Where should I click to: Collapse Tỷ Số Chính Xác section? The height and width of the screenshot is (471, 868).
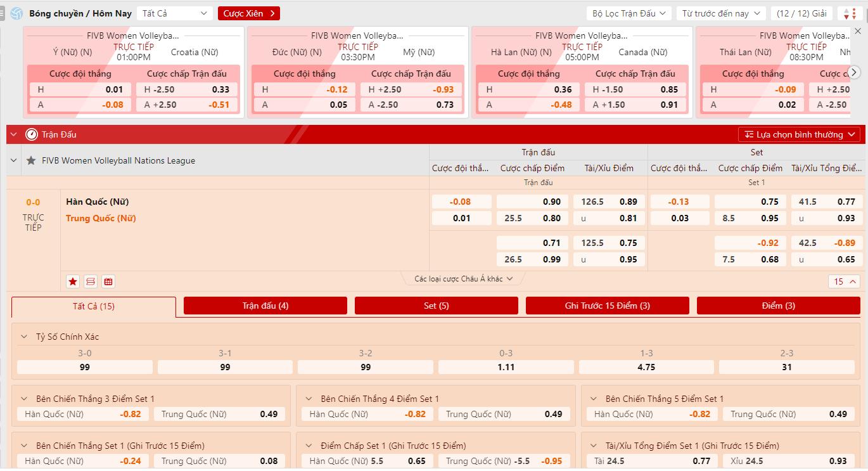tap(24, 337)
